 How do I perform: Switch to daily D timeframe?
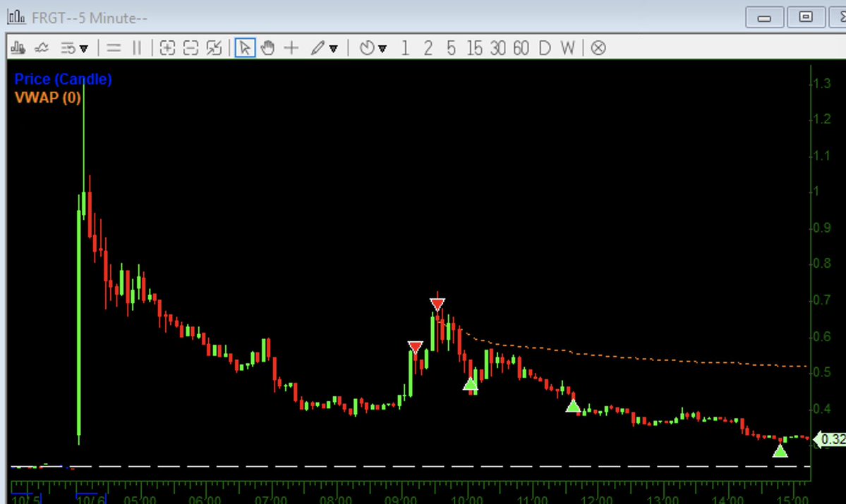[545, 48]
